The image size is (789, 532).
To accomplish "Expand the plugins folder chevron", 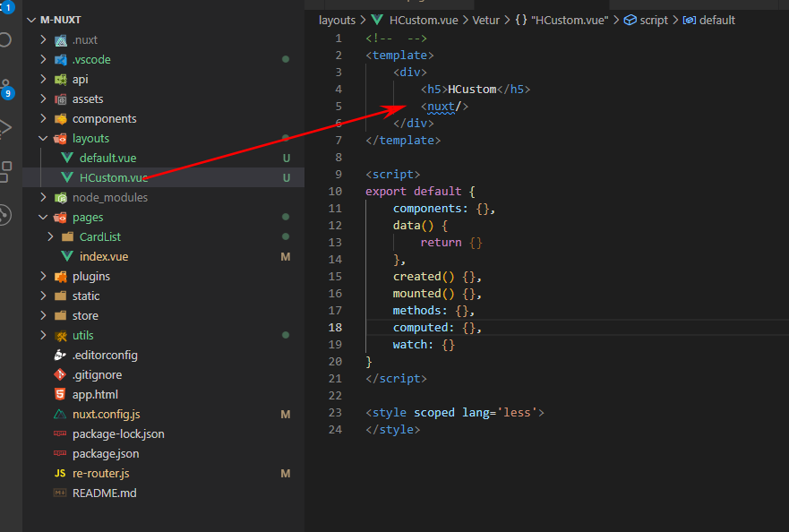I will click(x=43, y=277).
